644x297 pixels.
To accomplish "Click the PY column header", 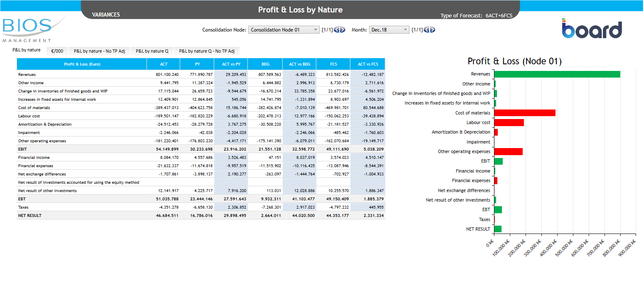I will (x=197, y=64).
